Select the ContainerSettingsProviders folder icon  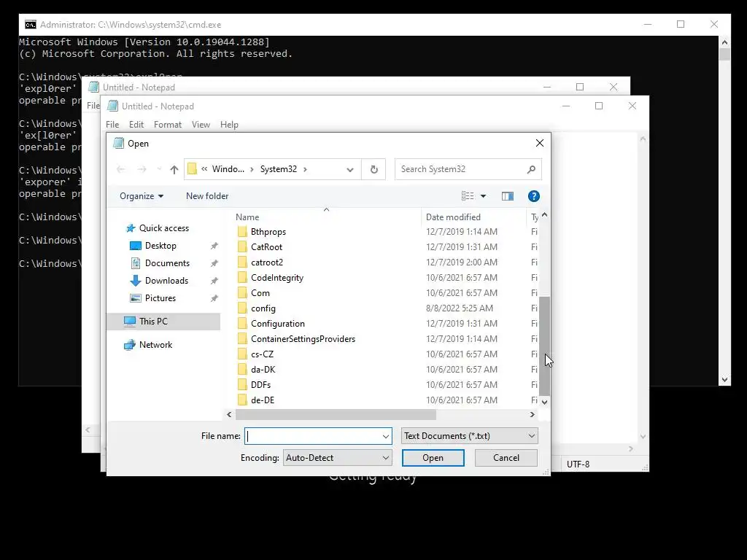pyautogui.click(x=242, y=339)
